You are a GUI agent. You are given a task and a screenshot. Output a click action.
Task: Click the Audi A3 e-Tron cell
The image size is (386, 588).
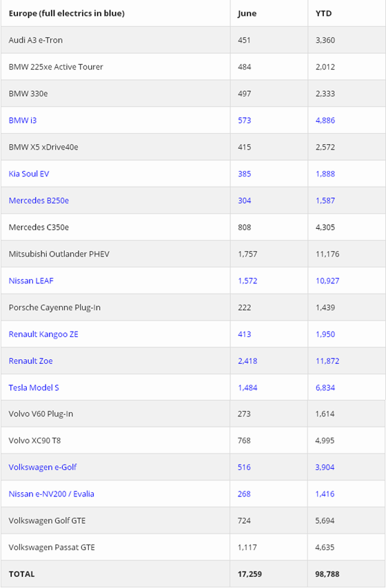click(116, 40)
